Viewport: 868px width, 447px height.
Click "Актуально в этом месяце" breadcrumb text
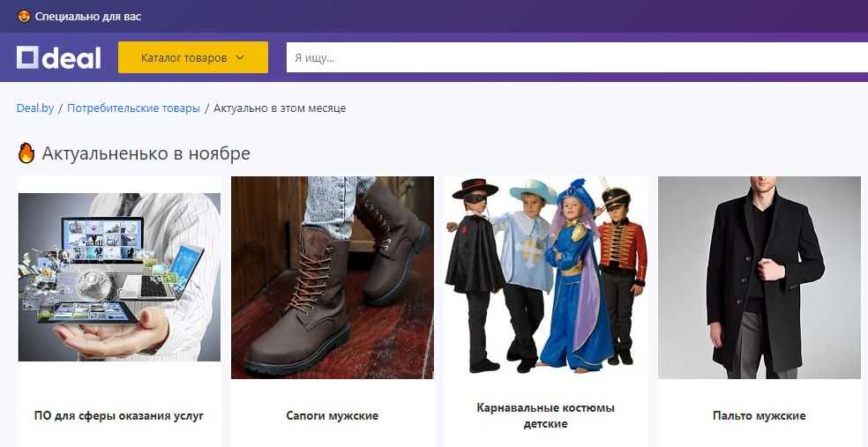(x=280, y=108)
